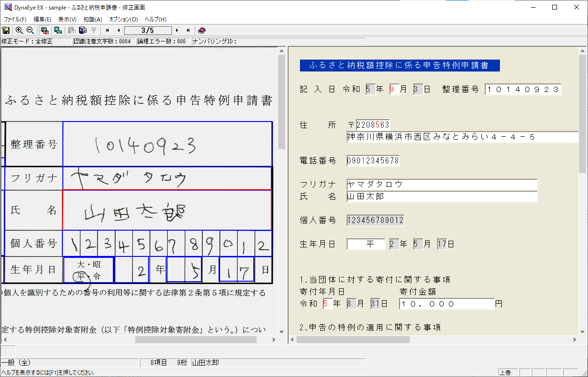
Task: Go to the next page
Action: point(177,30)
